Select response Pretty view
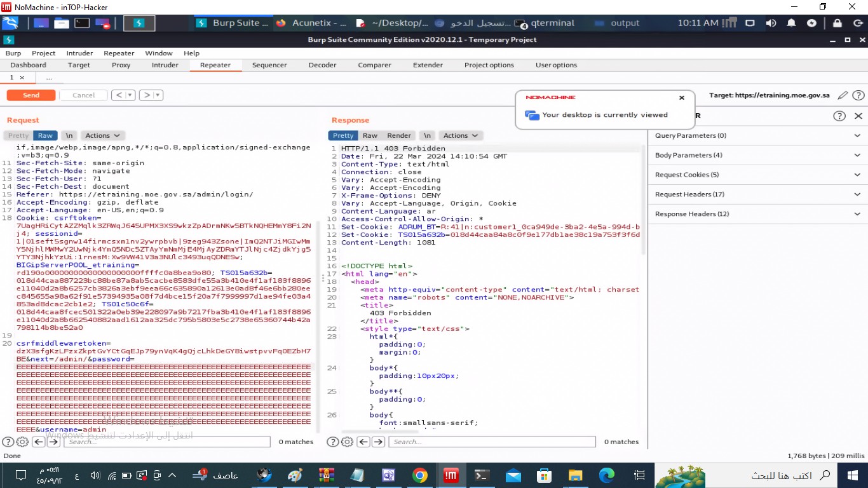 [x=343, y=135]
